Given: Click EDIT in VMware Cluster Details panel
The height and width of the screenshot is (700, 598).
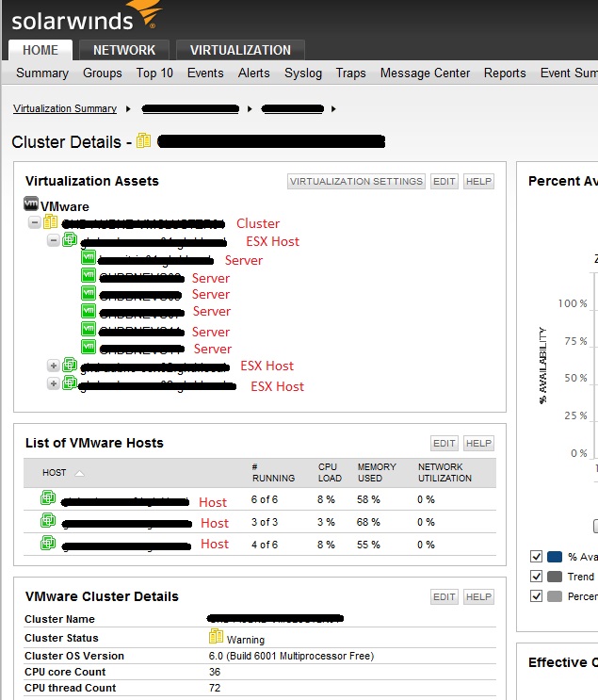Looking at the screenshot, I should point(444,597).
